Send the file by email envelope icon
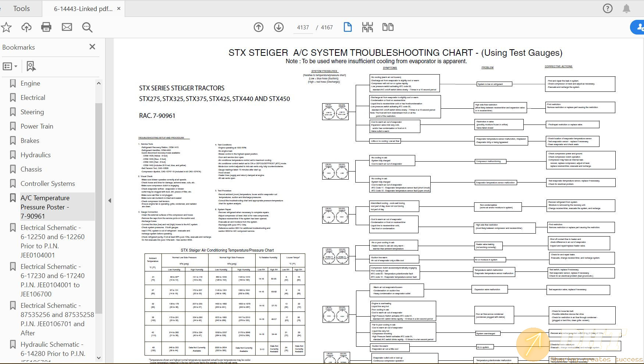Image resolution: width=644 pixels, height=364 pixels. [x=67, y=27]
